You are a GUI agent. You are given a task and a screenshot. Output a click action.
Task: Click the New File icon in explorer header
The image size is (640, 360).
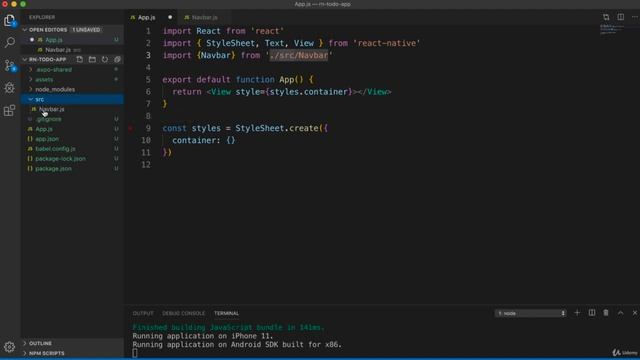[80, 60]
